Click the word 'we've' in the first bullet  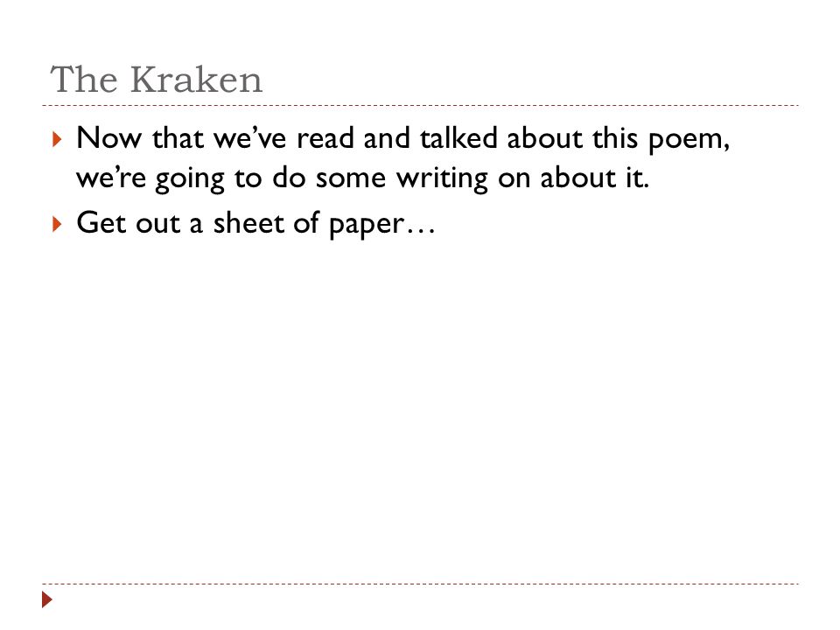tap(249, 138)
